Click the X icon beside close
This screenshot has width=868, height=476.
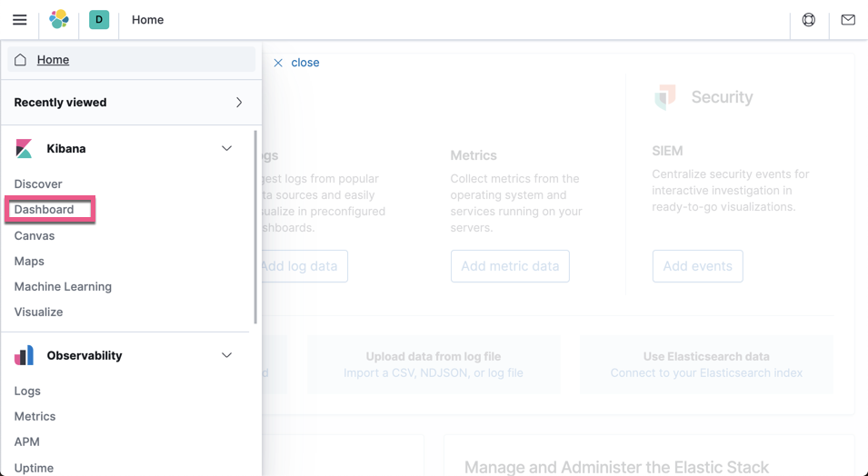pyautogui.click(x=278, y=63)
